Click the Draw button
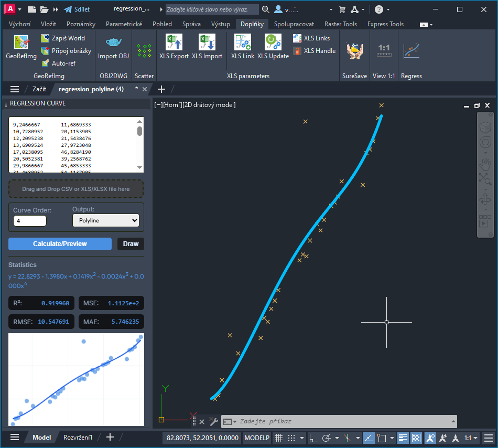Viewport: 498px width, 448px height. tap(131, 244)
